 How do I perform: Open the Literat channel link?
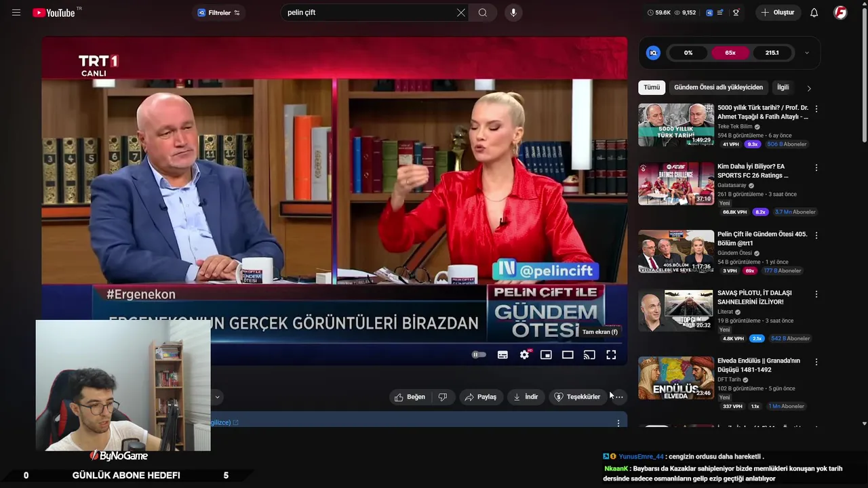(x=725, y=312)
